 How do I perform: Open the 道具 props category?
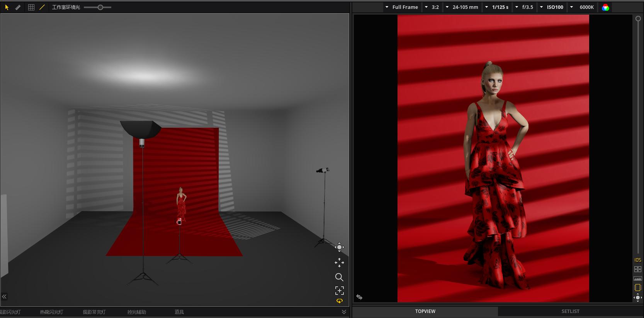[x=179, y=312]
